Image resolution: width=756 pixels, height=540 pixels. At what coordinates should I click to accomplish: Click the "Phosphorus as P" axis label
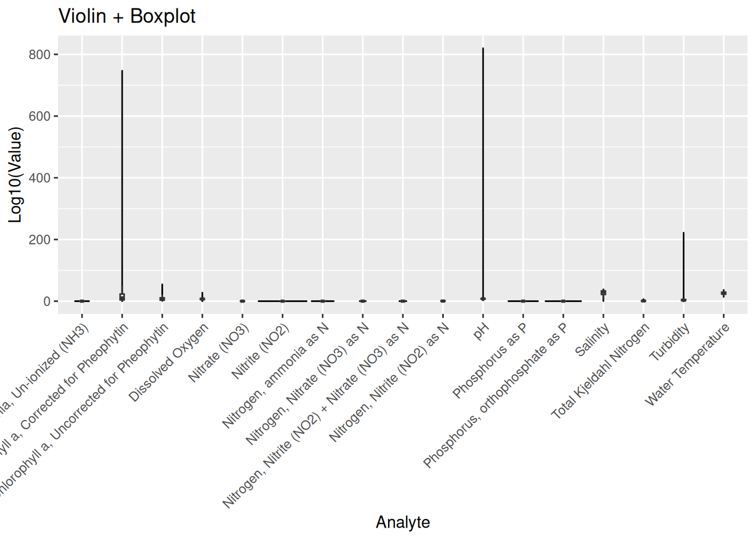[x=490, y=361]
